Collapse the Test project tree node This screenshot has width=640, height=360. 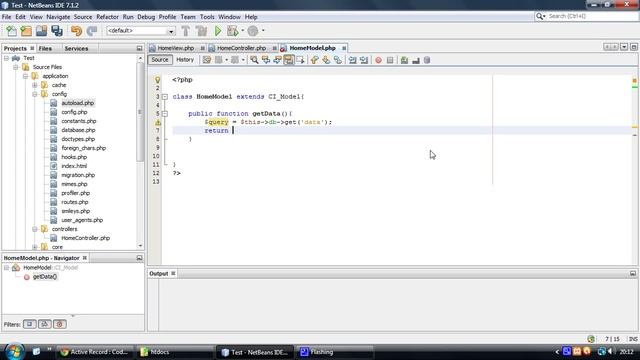7,58
